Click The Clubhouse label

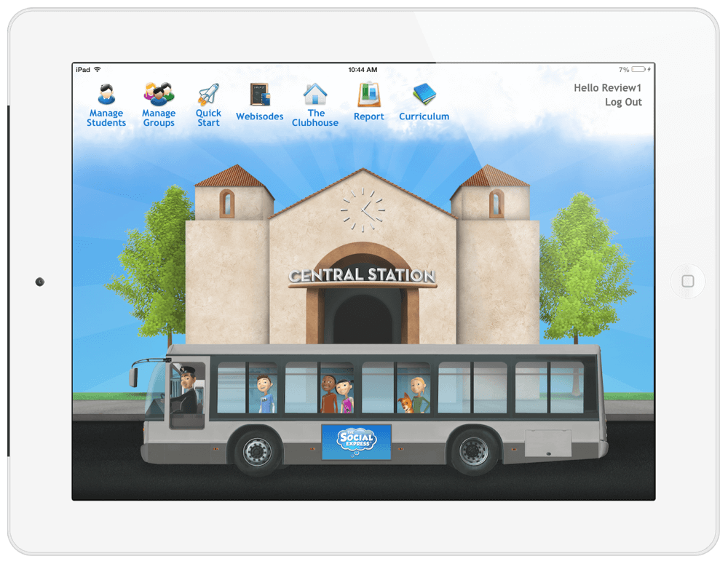tap(315, 118)
